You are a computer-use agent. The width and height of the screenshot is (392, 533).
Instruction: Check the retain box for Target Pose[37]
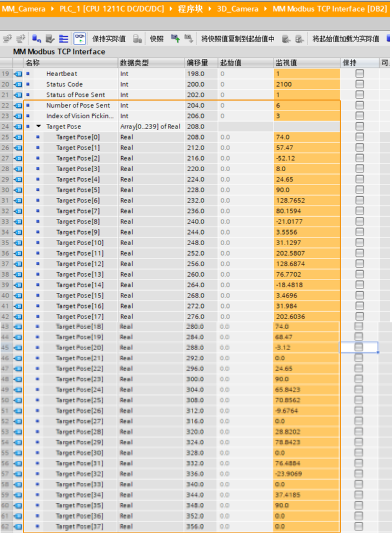[359, 526]
